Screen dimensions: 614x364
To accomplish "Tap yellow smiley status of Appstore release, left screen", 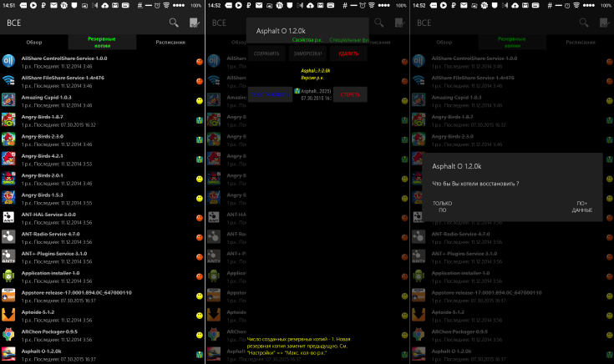I will coord(200,296).
